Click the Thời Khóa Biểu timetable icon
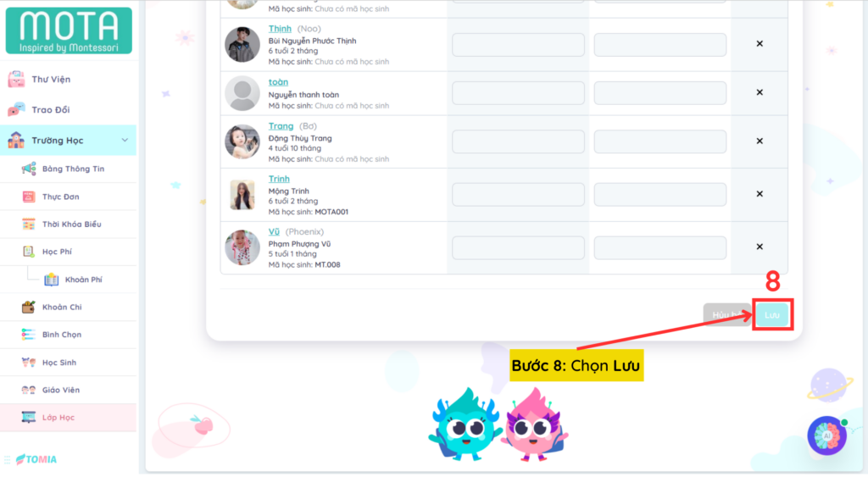 pos(29,224)
